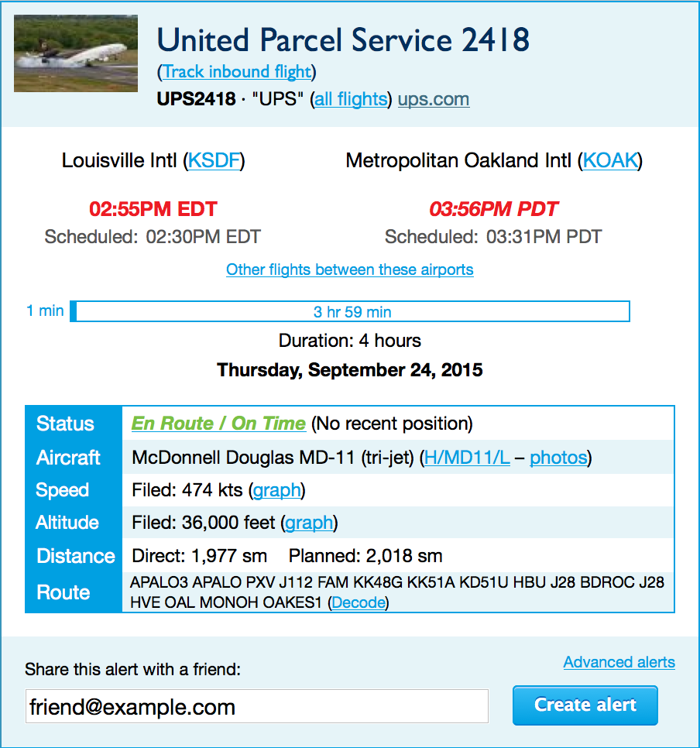Click the flight progress bar

(350, 311)
